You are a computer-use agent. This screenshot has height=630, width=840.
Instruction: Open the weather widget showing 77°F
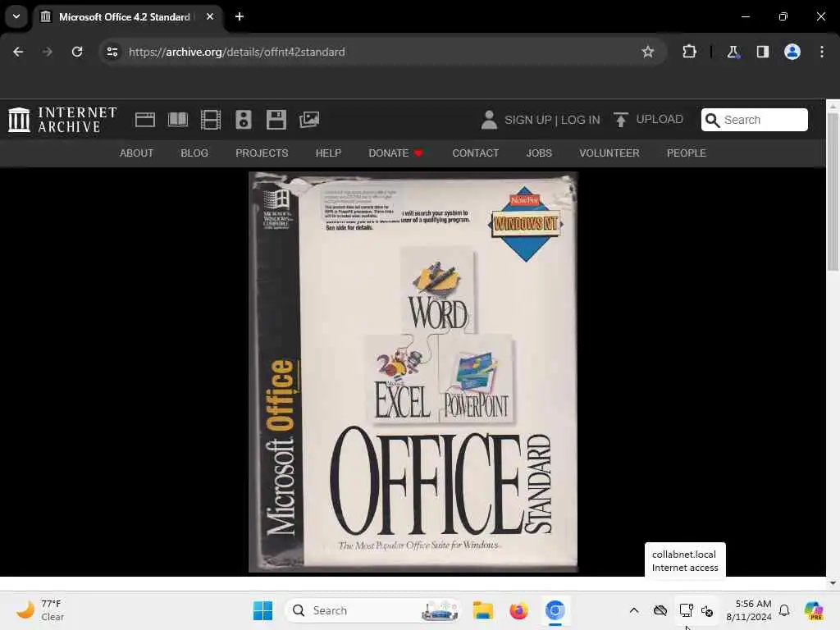click(x=40, y=610)
